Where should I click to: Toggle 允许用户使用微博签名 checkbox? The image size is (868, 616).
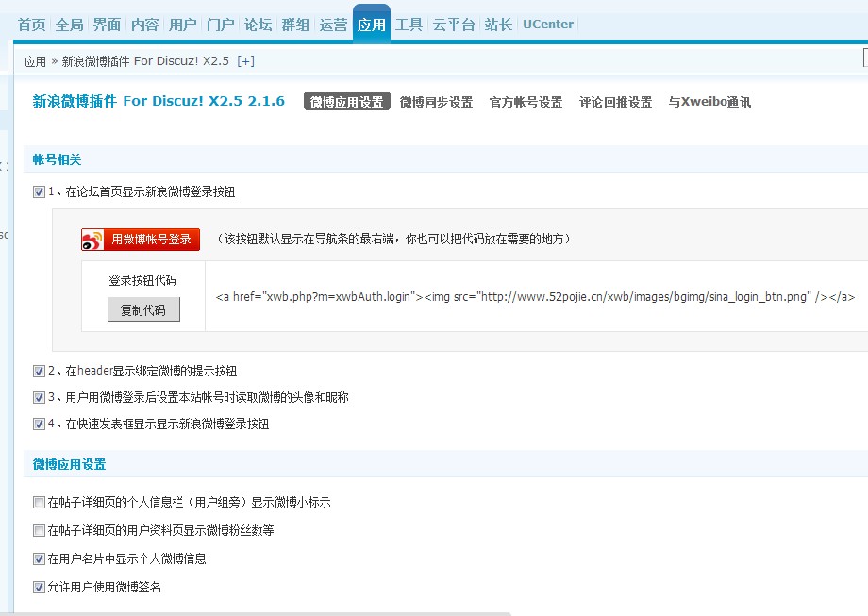pos(39,587)
